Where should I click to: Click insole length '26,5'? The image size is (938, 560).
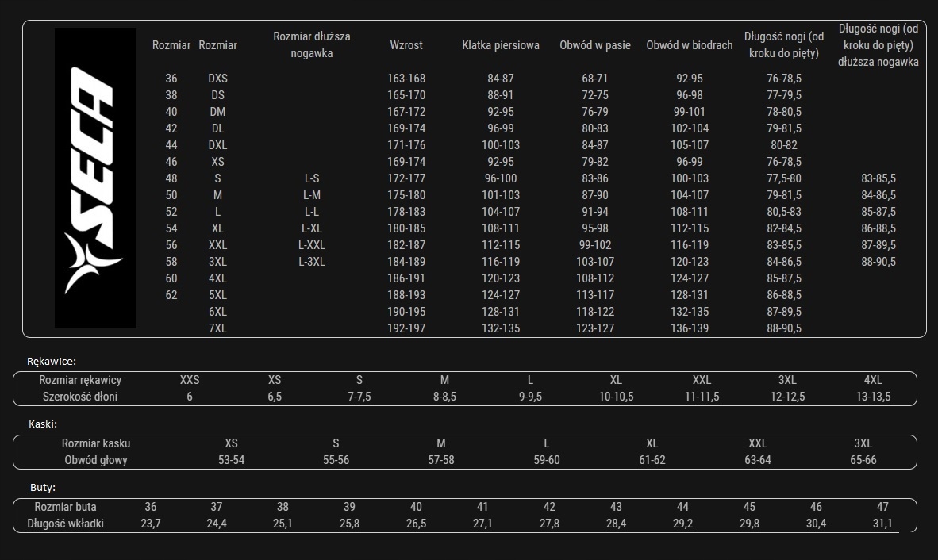point(417,524)
